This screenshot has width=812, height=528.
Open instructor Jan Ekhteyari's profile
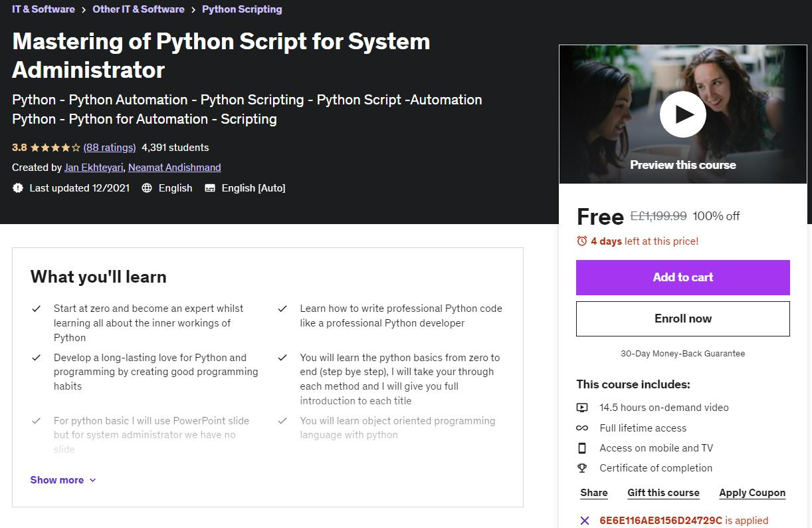94,168
